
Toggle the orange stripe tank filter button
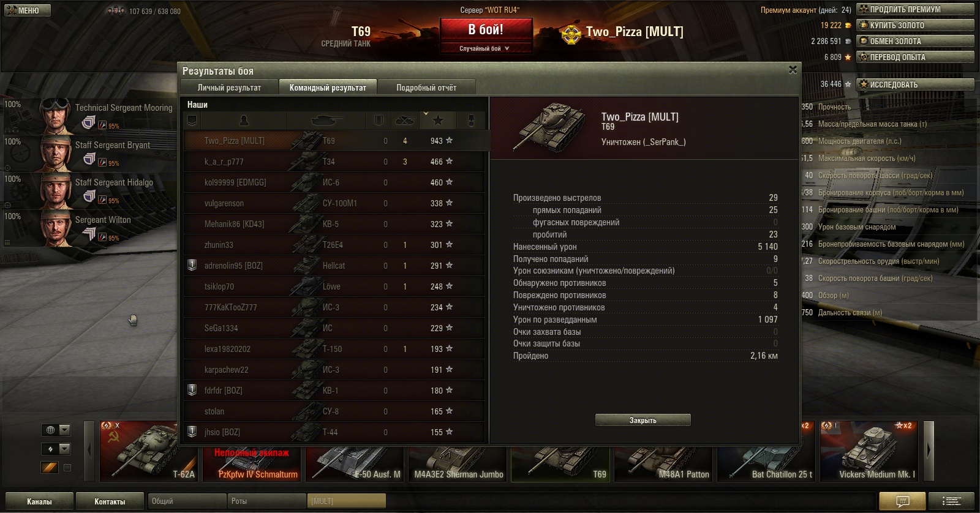(50, 467)
